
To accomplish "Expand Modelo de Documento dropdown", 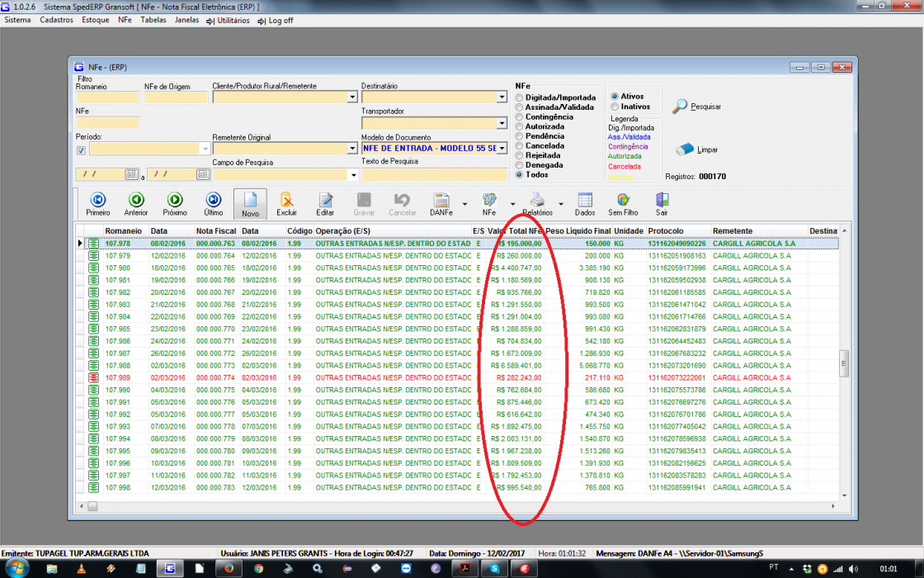I will pyautogui.click(x=502, y=148).
